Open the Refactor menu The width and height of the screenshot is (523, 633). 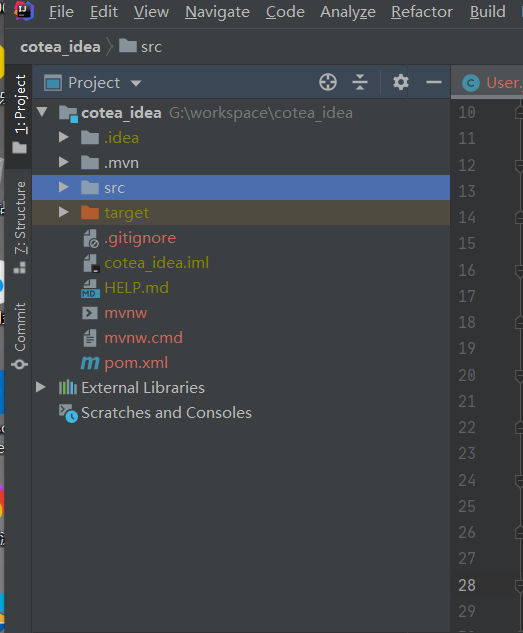tap(422, 12)
